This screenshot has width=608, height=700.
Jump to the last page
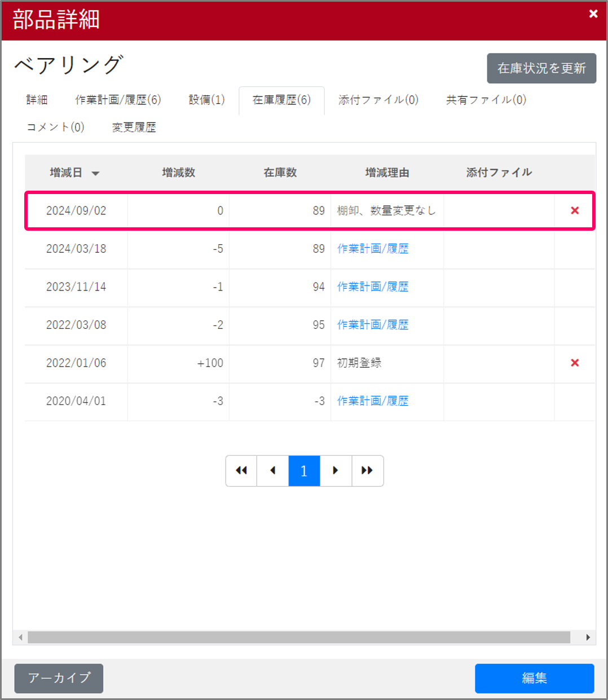[x=367, y=470]
